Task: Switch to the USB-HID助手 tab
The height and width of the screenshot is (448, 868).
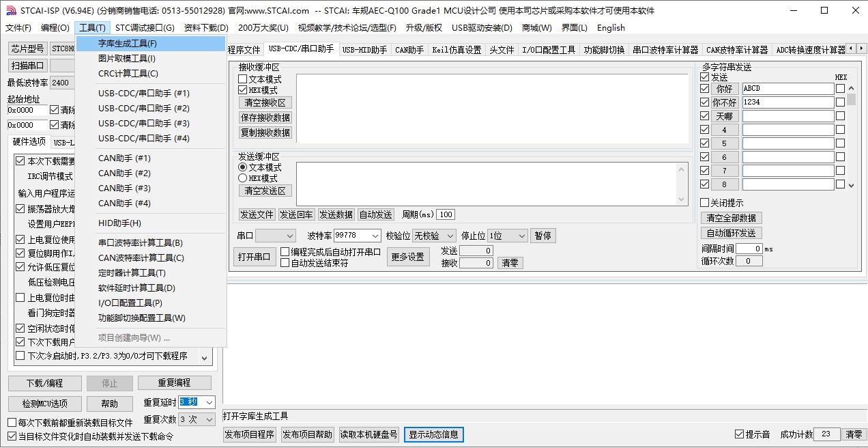Action: 364,50
